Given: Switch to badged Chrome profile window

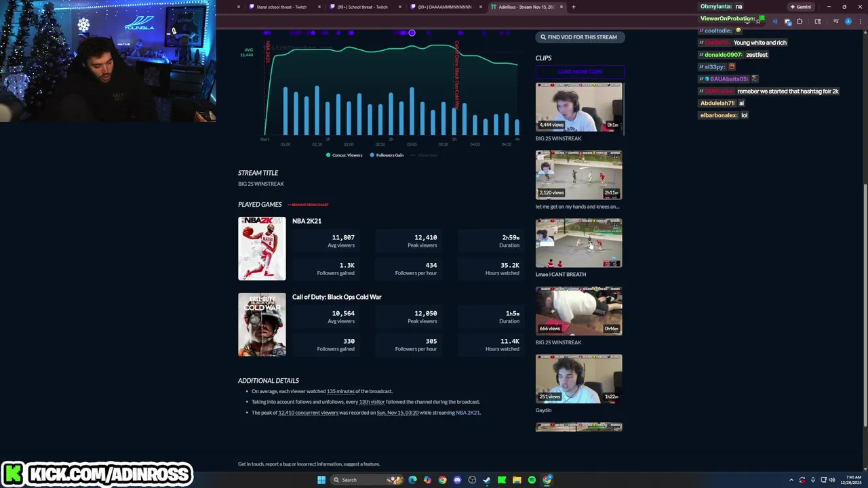Looking at the screenshot, I should (x=547, y=480).
